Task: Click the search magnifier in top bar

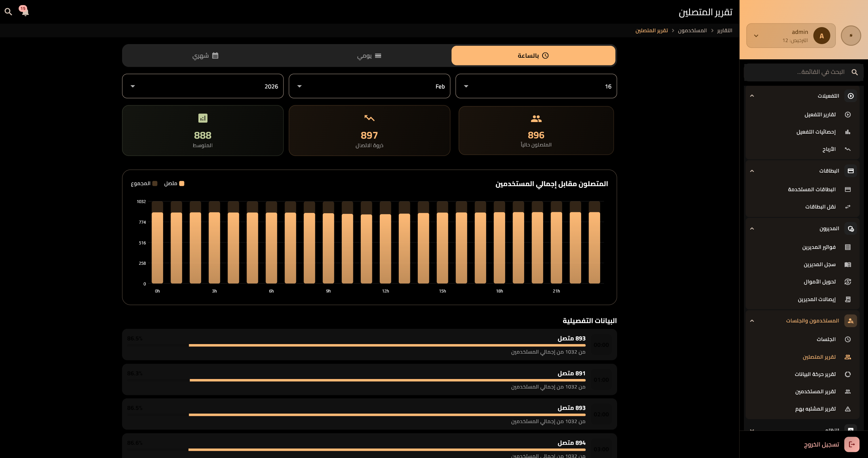Action: coord(8,12)
